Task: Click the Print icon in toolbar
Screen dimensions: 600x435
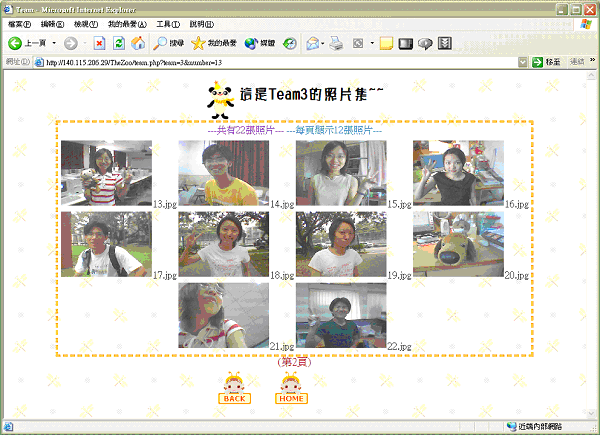Action: pos(337,44)
